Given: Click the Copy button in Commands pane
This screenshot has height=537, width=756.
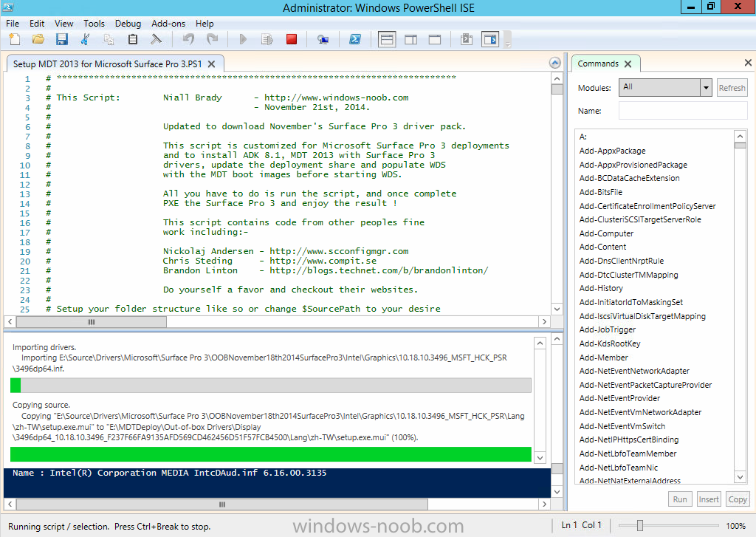Looking at the screenshot, I should click(x=738, y=499).
